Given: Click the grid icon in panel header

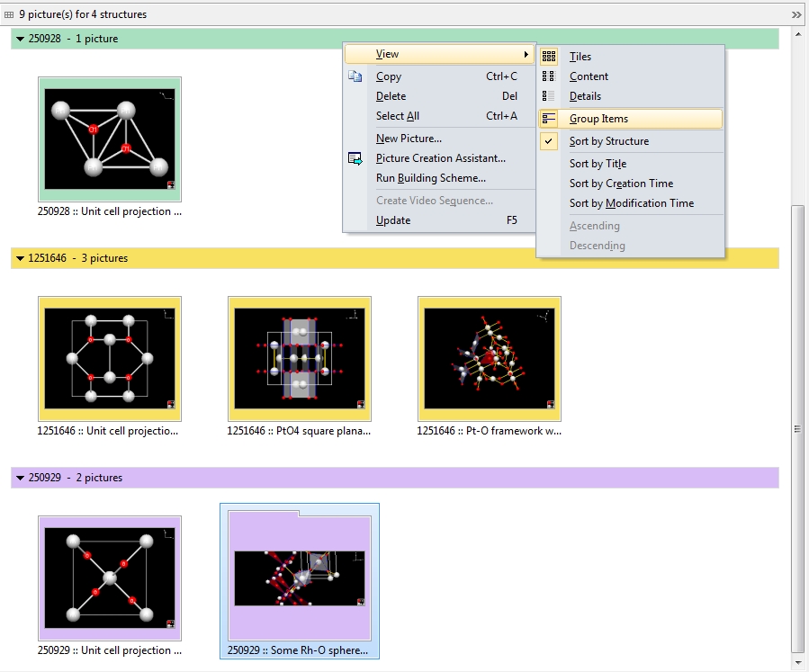Looking at the screenshot, I should [9, 14].
